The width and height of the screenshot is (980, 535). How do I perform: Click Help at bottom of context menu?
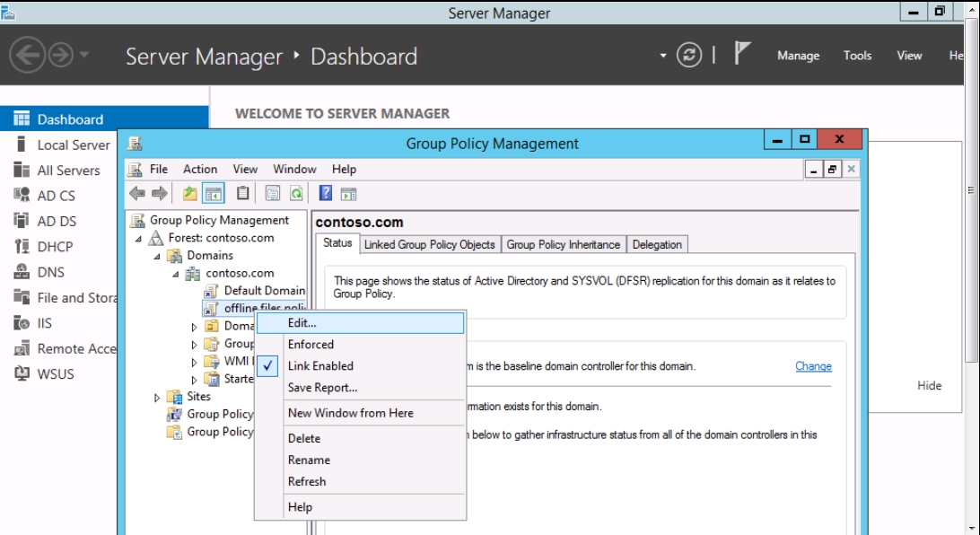(x=300, y=507)
